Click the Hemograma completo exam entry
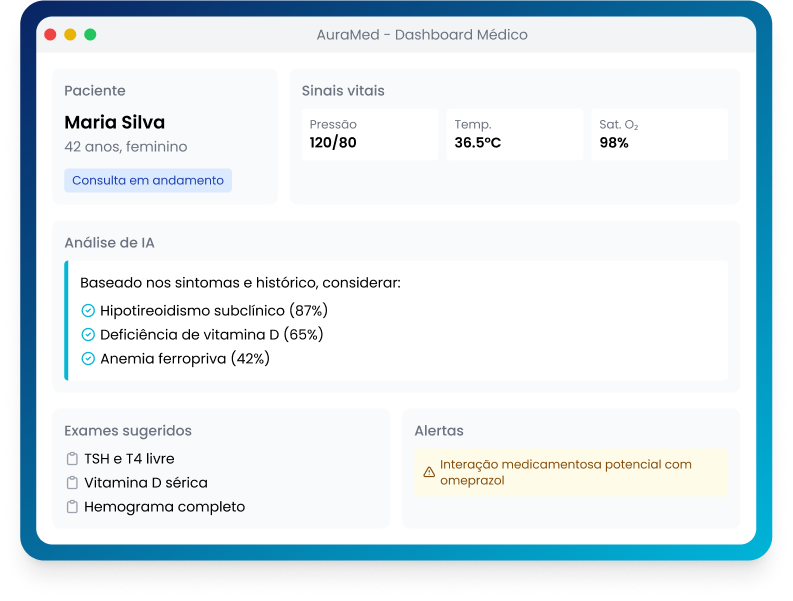The width and height of the screenshot is (793, 601). (164, 507)
